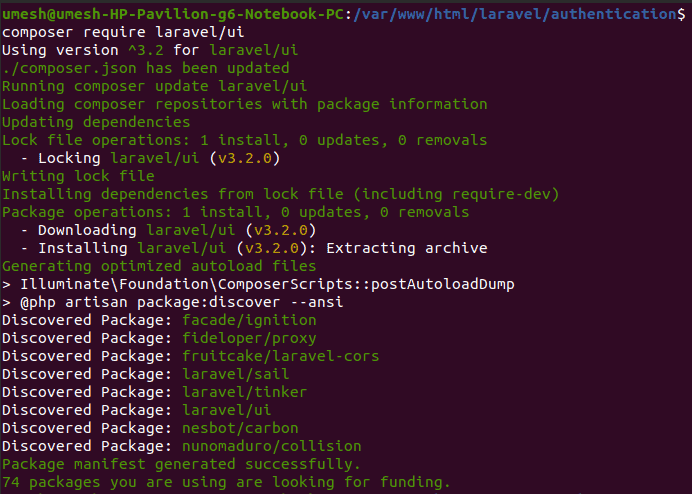This screenshot has height=494, width=692.
Task: Click the '^3.2' version text
Action: pyautogui.click(x=146, y=50)
